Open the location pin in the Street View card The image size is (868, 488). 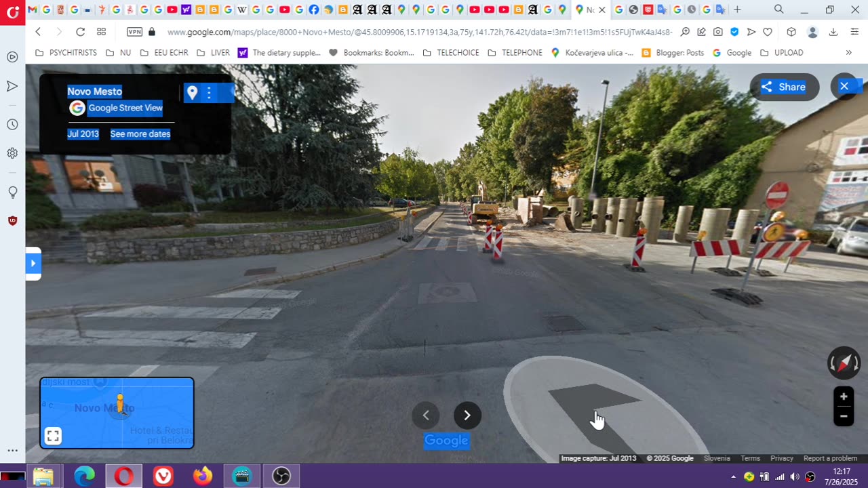pyautogui.click(x=192, y=93)
